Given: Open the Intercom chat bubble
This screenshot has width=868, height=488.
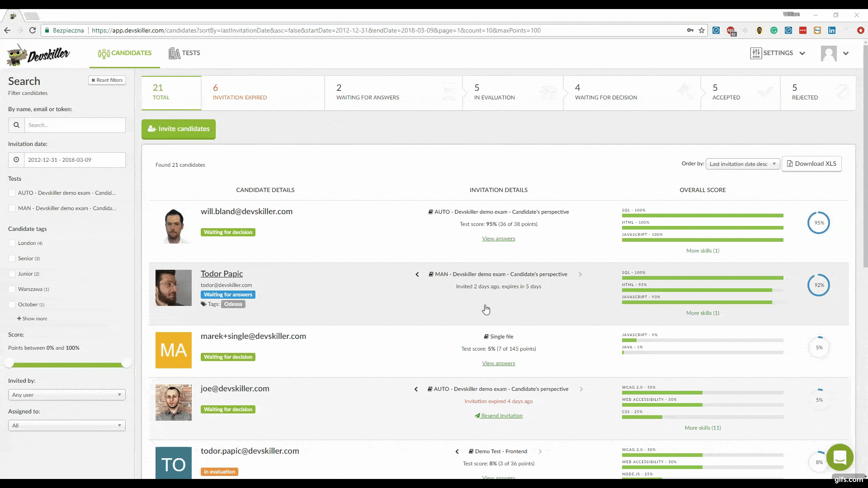Looking at the screenshot, I should [x=840, y=457].
